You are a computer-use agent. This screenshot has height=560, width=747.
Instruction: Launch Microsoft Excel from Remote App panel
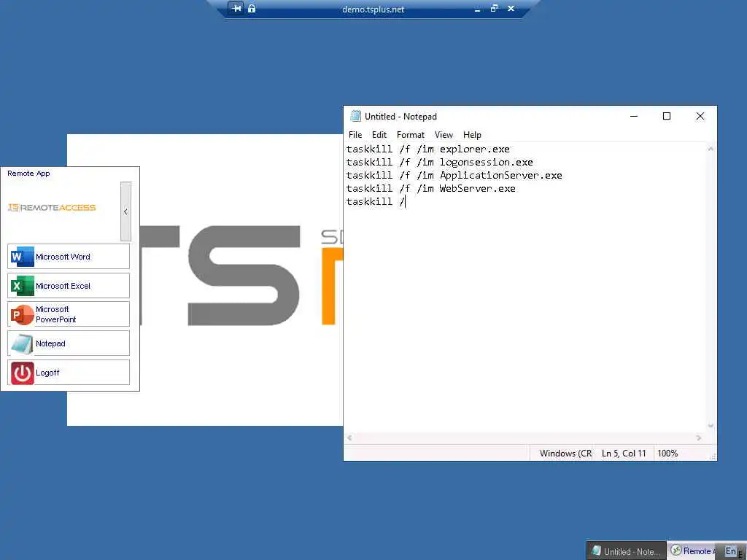tap(68, 286)
